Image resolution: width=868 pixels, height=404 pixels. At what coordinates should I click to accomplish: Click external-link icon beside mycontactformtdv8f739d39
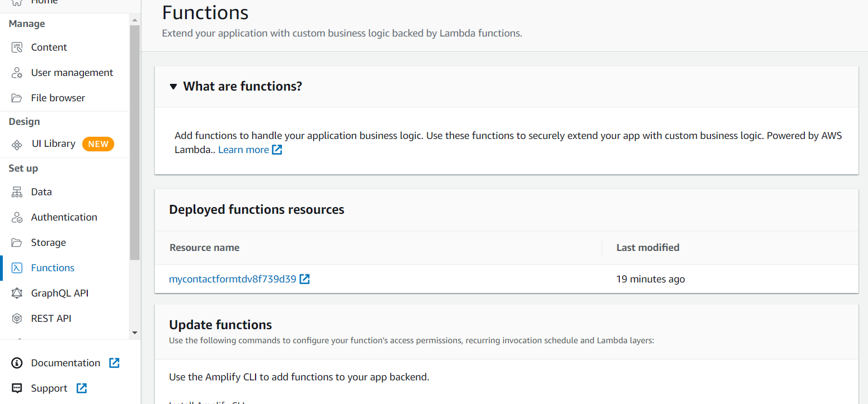click(305, 279)
